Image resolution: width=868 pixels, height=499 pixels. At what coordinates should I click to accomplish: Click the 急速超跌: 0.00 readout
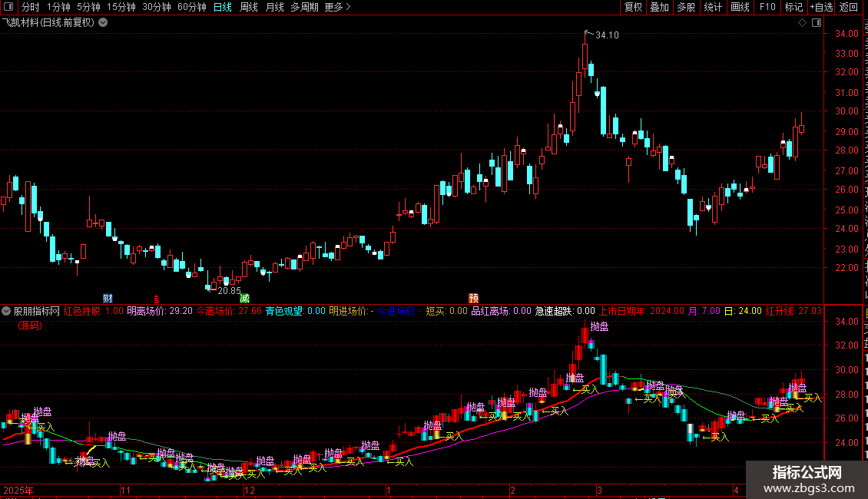pyautogui.click(x=565, y=311)
